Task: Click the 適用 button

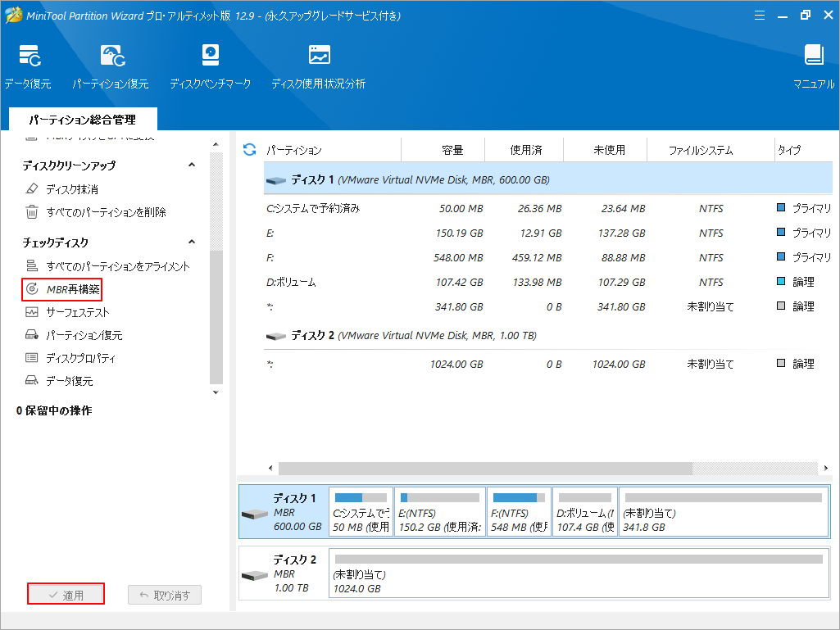Action: 66,595
